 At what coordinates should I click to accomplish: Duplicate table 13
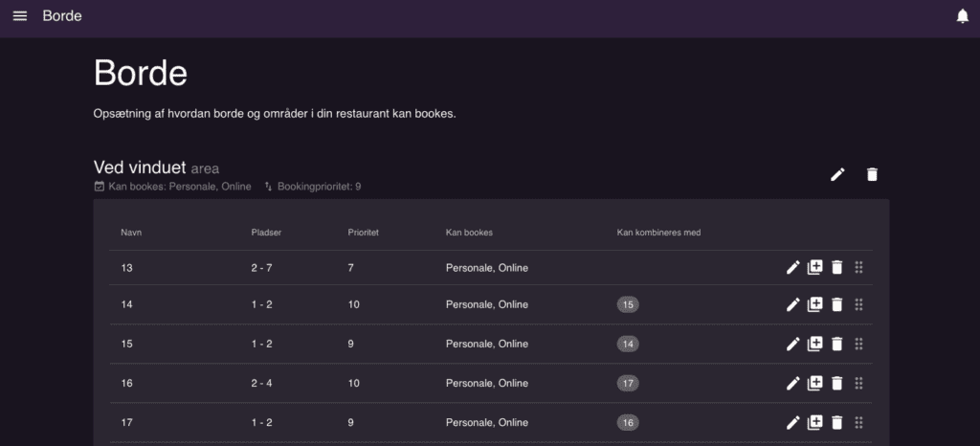(815, 268)
